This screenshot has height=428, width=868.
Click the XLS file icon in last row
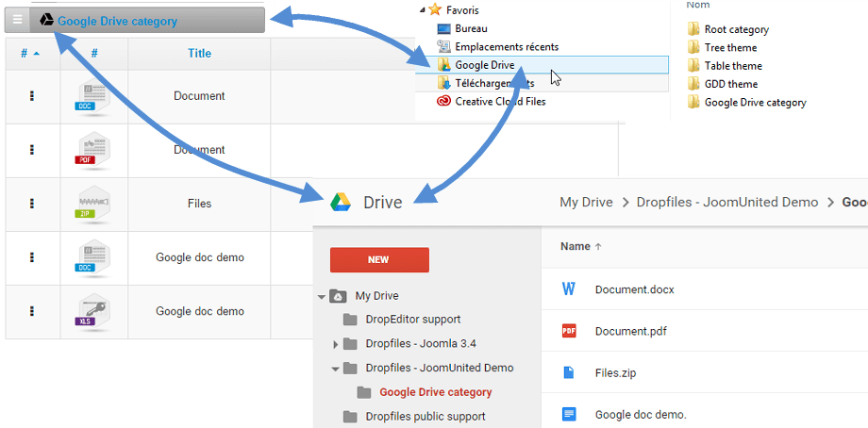pos(93,312)
